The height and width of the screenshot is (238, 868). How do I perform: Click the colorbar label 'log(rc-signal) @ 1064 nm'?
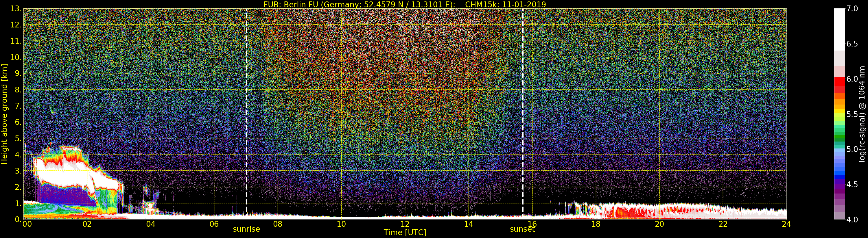(862, 114)
